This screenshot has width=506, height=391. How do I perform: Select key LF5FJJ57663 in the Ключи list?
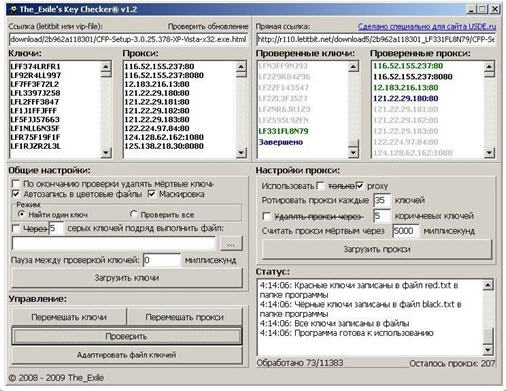[35, 119]
